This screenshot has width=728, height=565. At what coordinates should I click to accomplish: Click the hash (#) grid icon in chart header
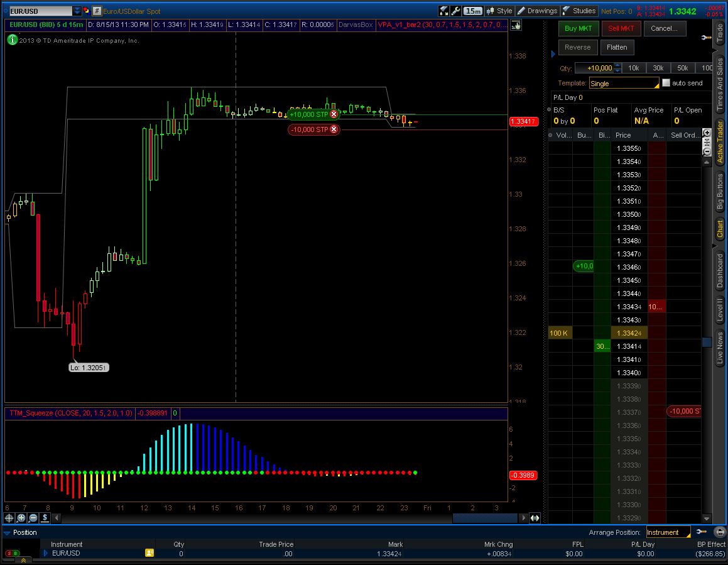(x=97, y=11)
